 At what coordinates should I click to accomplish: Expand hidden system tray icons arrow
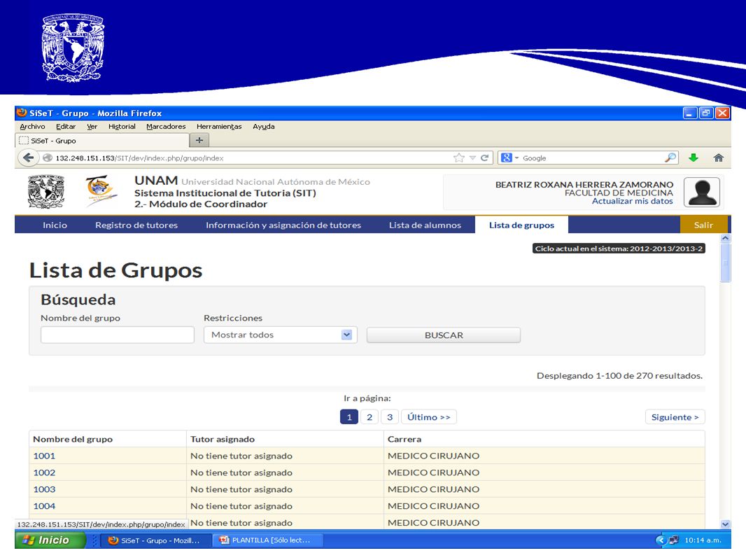click(661, 540)
